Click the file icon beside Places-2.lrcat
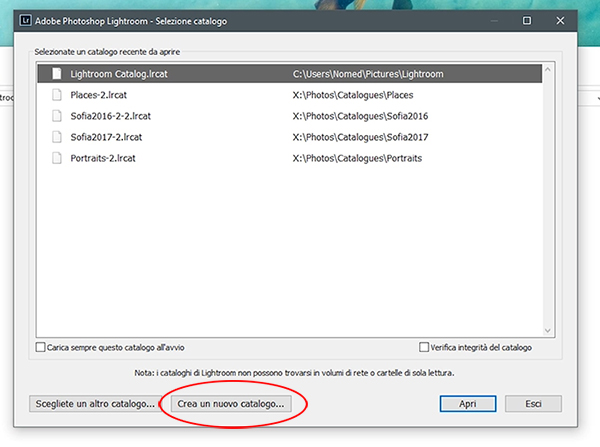Viewport: 600px width, 447px height. click(x=57, y=95)
